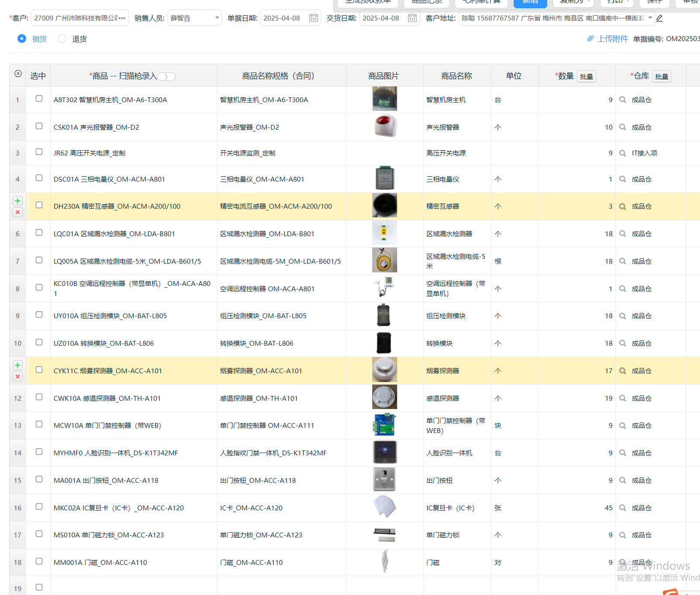Click the 批量 button beside 数量
700x595 pixels.
coord(587,76)
